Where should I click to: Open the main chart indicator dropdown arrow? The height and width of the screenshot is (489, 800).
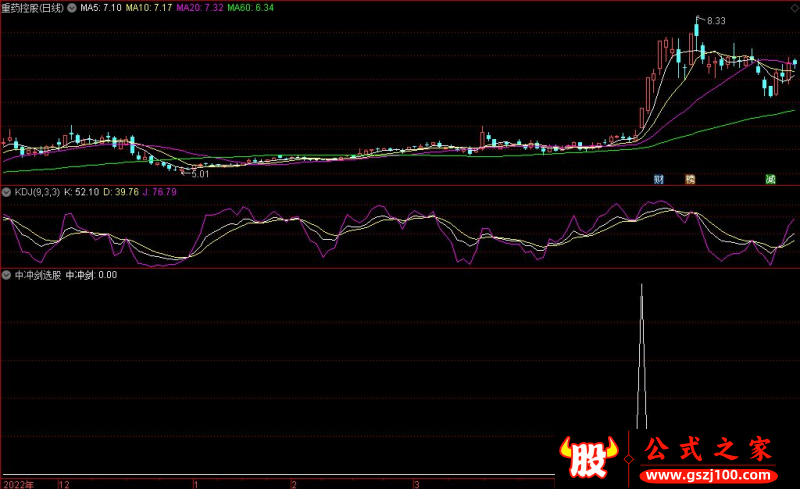tap(72, 7)
